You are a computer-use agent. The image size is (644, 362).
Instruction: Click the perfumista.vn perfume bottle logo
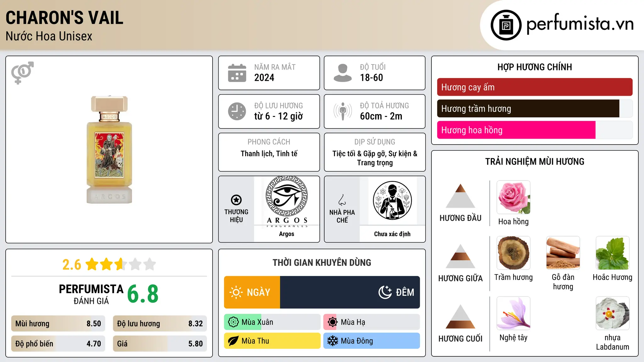506,25
